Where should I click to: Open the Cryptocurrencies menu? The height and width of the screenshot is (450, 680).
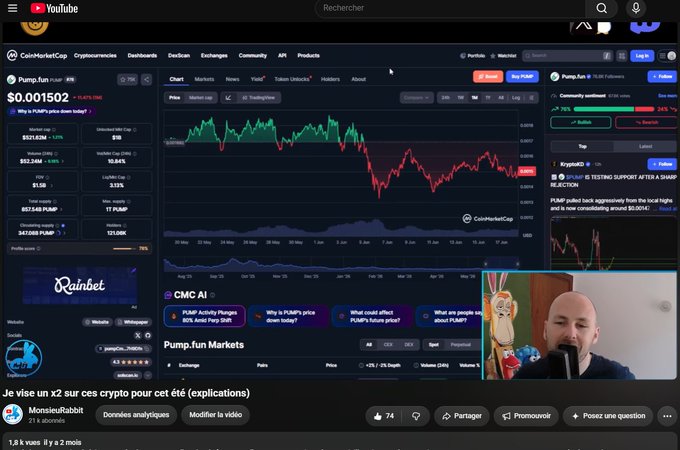coord(95,55)
